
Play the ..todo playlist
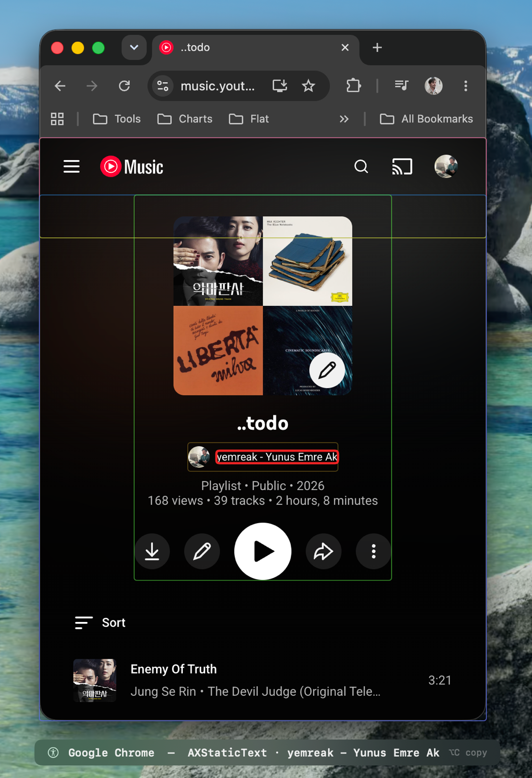(x=263, y=551)
